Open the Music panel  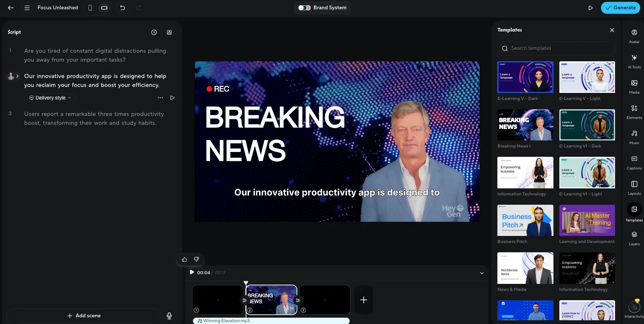click(634, 137)
